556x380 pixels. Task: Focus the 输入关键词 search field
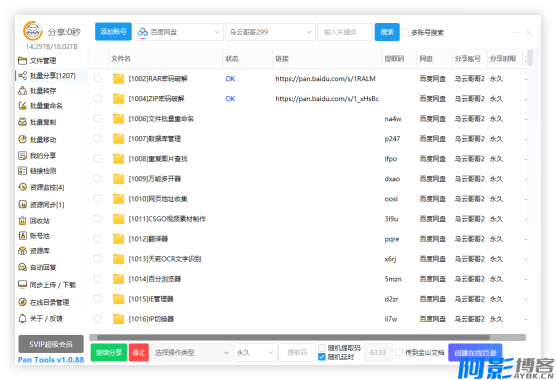345,32
